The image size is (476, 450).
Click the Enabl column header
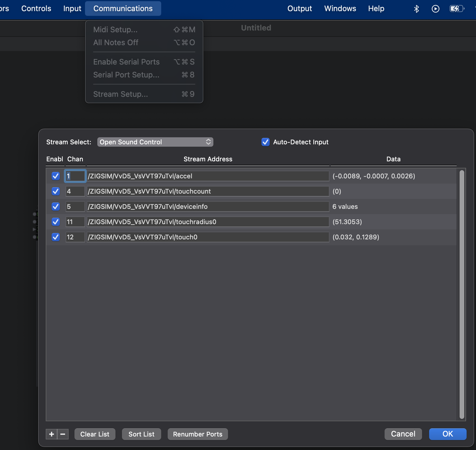[x=55, y=159]
